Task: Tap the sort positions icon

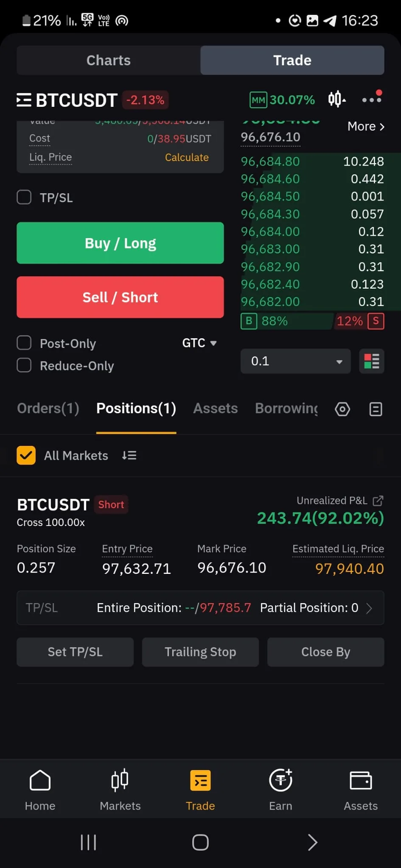Action: tap(129, 456)
